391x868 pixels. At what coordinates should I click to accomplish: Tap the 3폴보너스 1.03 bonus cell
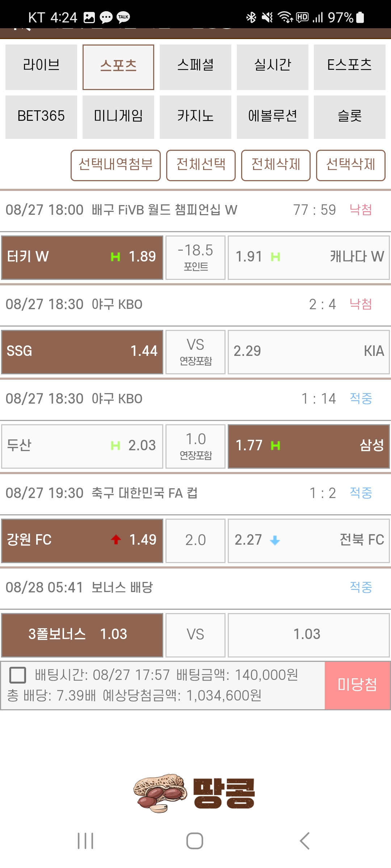pyautogui.click(x=82, y=635)
